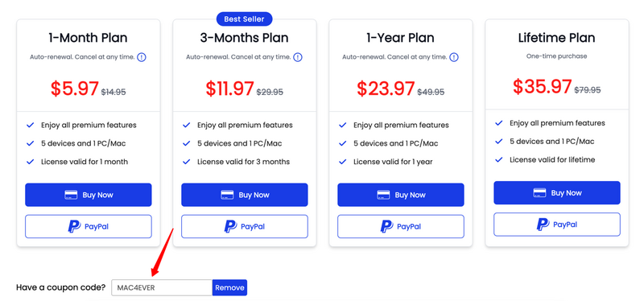Click the 1-Year Plan heading

(400, 38)
